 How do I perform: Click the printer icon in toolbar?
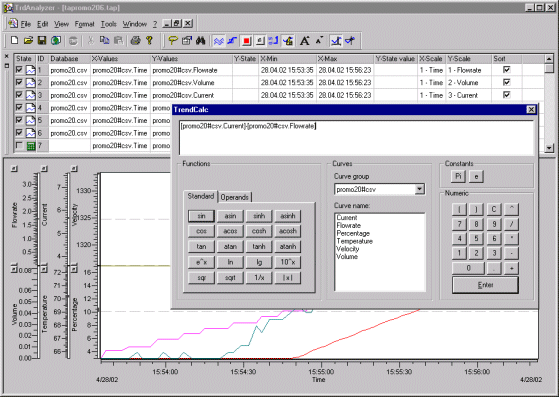click(135, 40)
